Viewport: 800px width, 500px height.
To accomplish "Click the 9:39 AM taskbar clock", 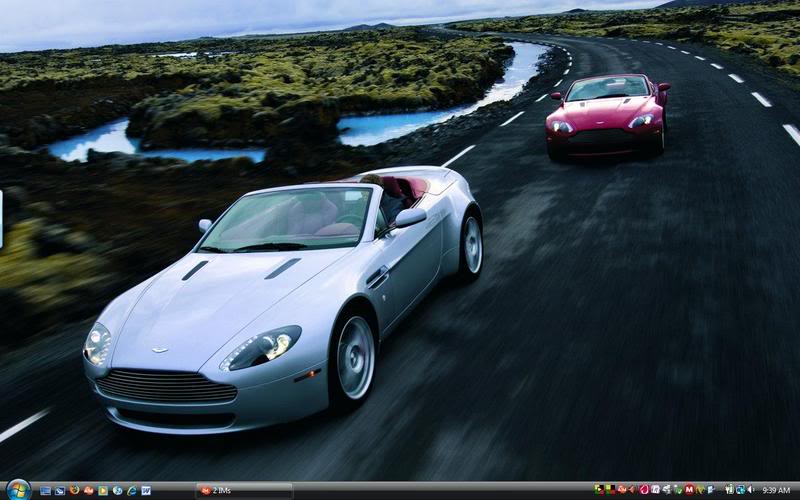I will pyautogui.click(x=776, y=490).
